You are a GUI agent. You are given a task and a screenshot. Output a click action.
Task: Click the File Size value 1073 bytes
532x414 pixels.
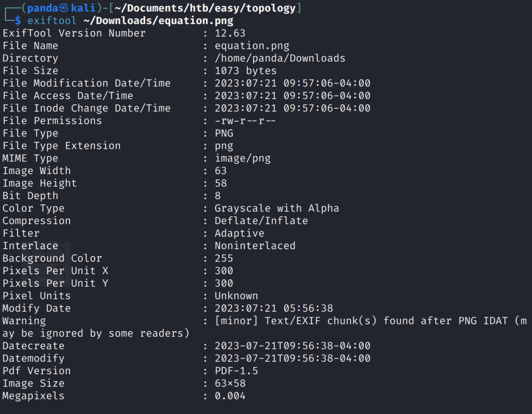click(245, 71)
